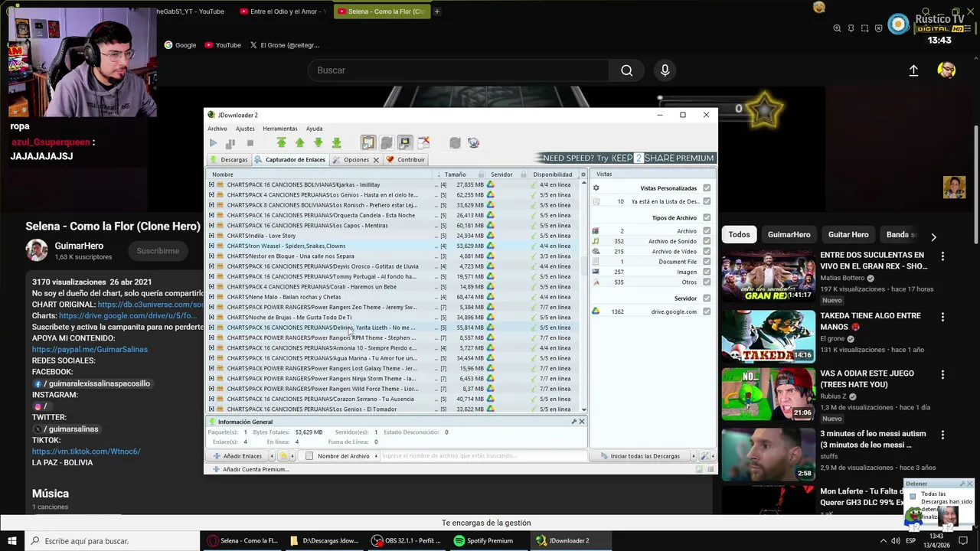Move selection down with single green down arrow
This screenshot has width=980, height=551.
[x=318, y=142]
